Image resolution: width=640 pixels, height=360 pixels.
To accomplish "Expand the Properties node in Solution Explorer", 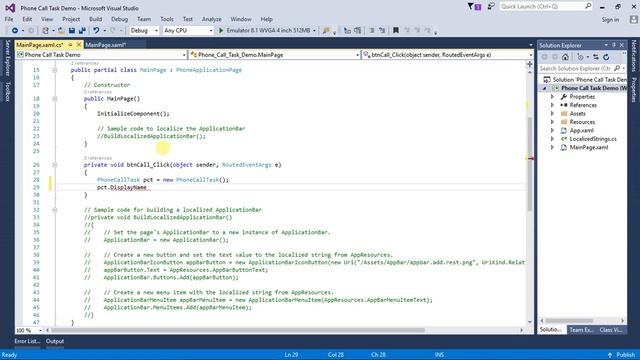I will click(x=552, y=97).
